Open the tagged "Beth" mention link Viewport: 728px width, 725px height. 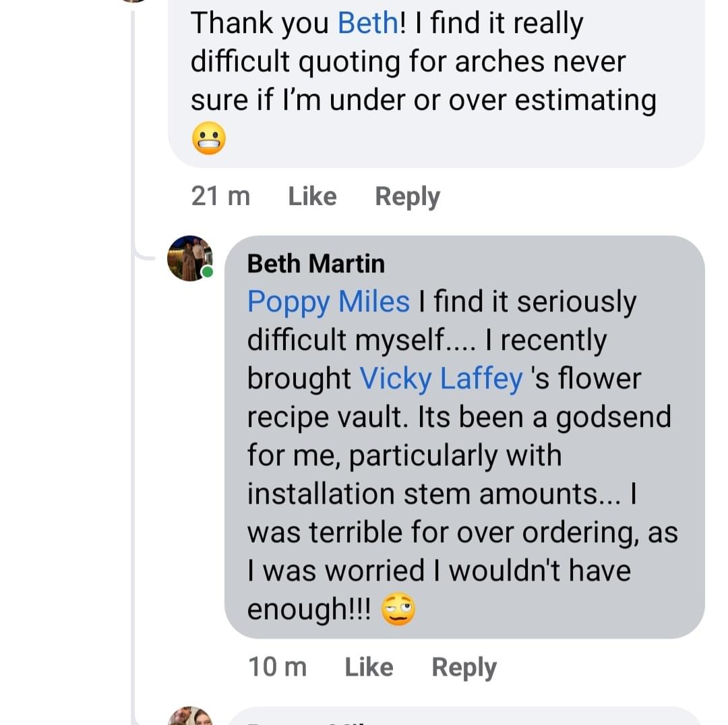point(367,23)
